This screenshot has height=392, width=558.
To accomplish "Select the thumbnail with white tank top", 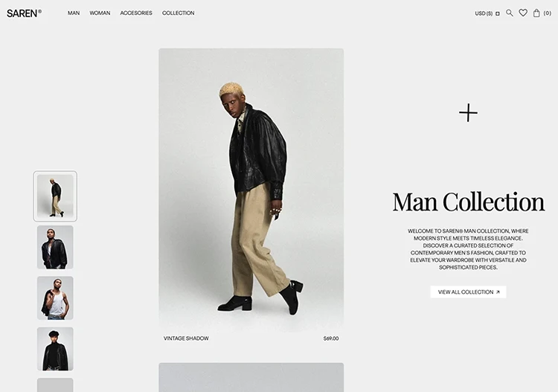I will [x=55, y=298].
